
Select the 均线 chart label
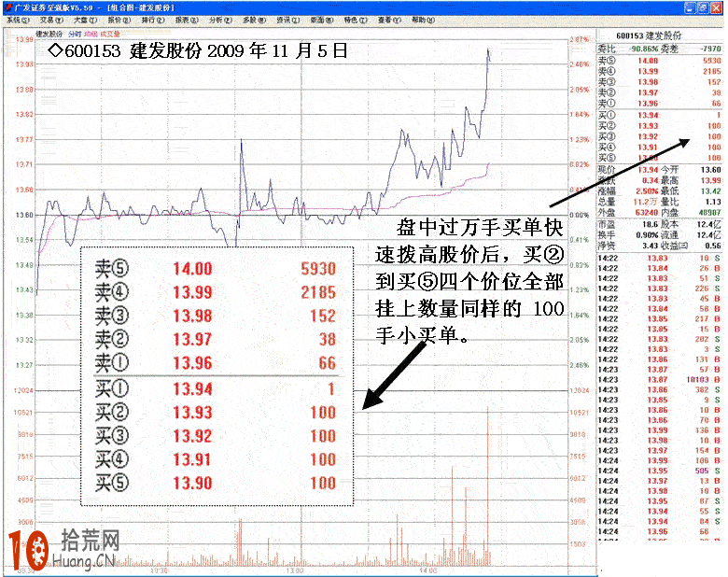point(91,35)
